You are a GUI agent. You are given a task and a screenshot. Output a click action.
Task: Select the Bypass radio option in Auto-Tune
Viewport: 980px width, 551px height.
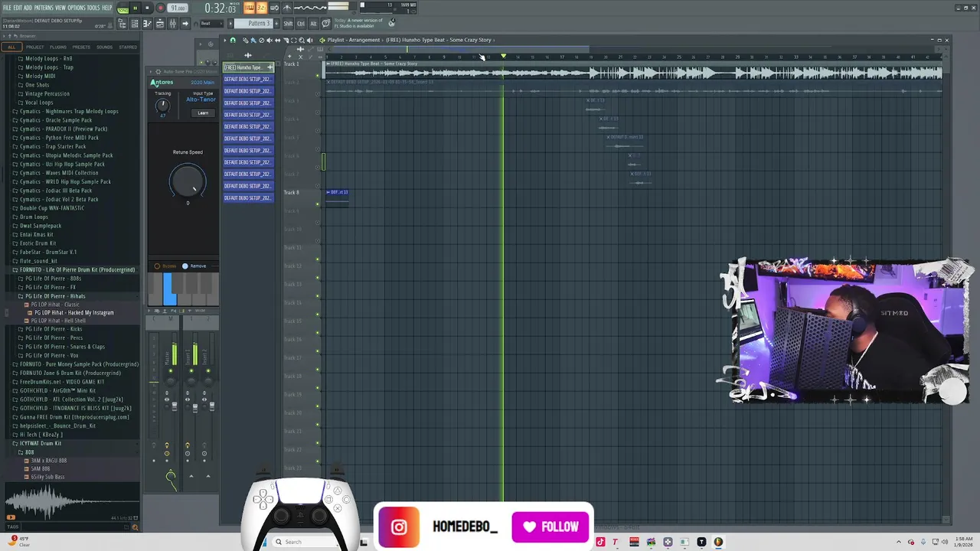165,266
